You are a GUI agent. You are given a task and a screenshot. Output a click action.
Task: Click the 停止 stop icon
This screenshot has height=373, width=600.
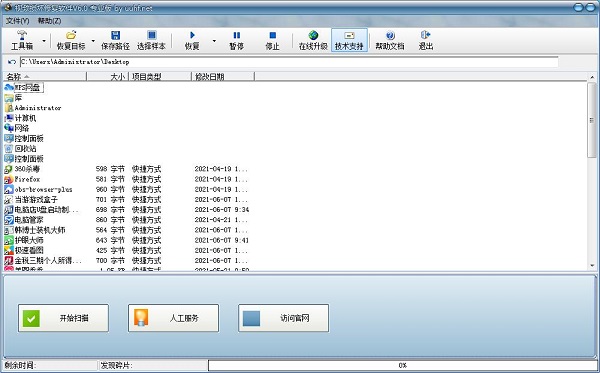pyautogui.click(x=272, y=35)
